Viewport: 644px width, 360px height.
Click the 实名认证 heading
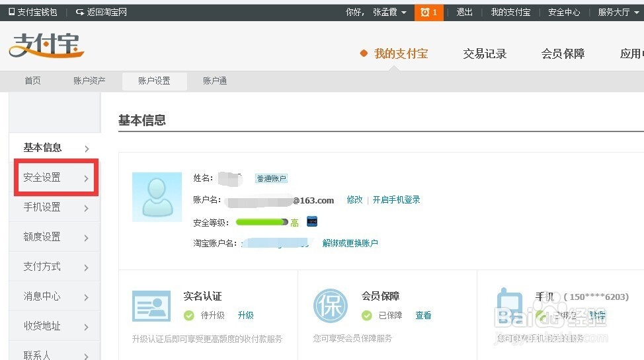(202, 296)
